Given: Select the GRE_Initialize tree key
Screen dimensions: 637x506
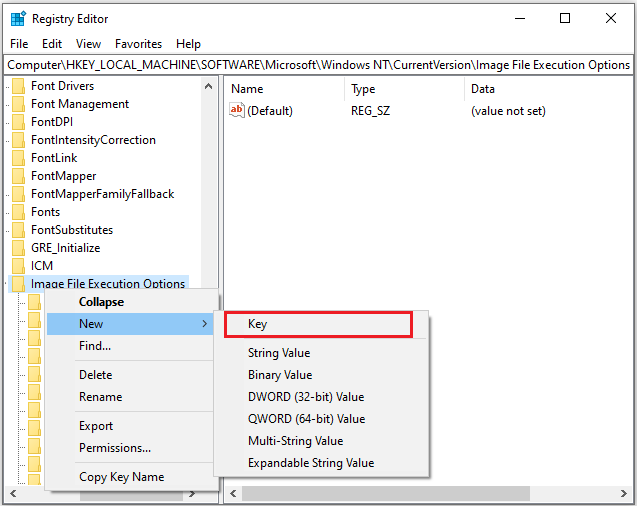Looking at the screenshot, I should tap(65, 248).
